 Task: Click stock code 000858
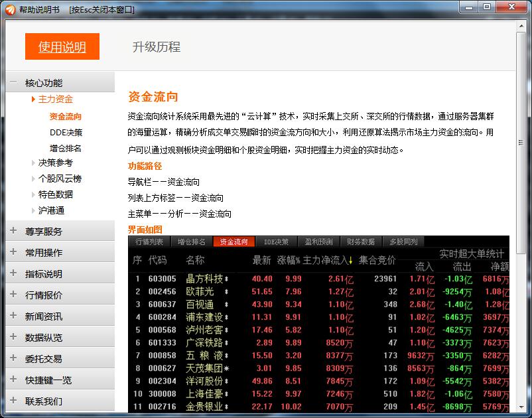click(x=162, y=356)
